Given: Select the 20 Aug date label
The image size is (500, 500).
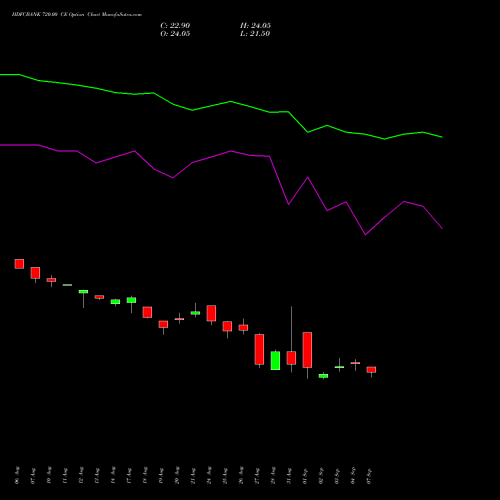Looking at the screenshot, I should coord(177,475).
